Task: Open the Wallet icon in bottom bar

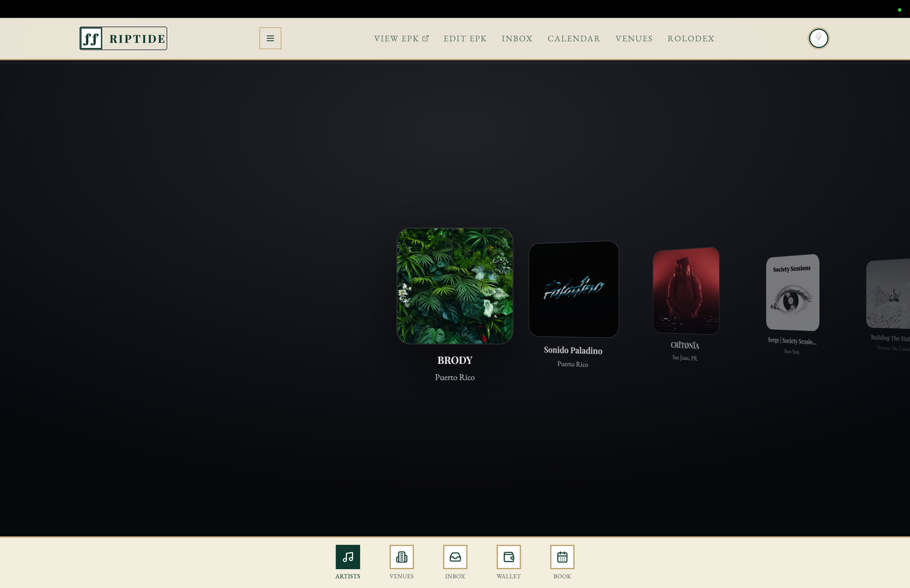Action: [x=509, y=557]
